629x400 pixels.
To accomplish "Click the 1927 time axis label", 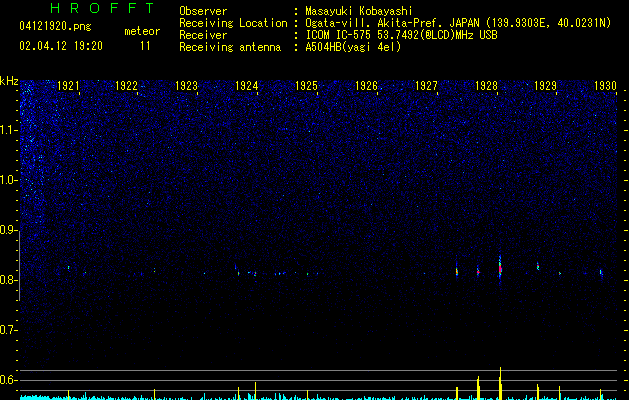I will (x=426, y=86).
